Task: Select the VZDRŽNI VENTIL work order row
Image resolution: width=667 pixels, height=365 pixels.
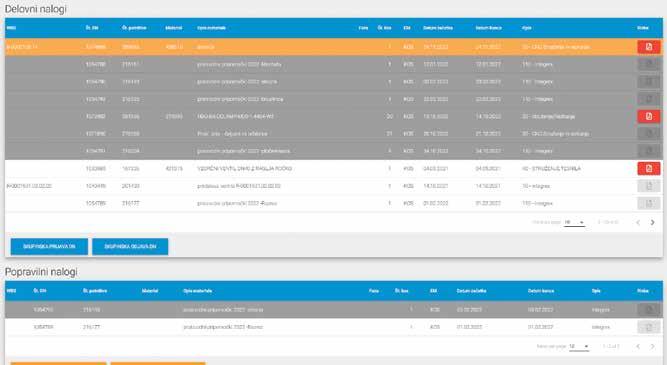Action: (334, 168)
